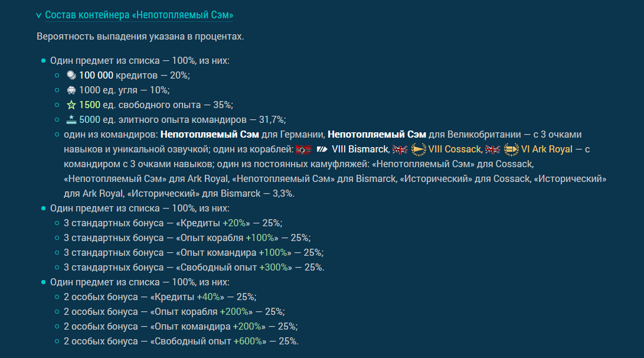Click the free XP star icon
Viewport: 644px width, 358px height.
71,105
